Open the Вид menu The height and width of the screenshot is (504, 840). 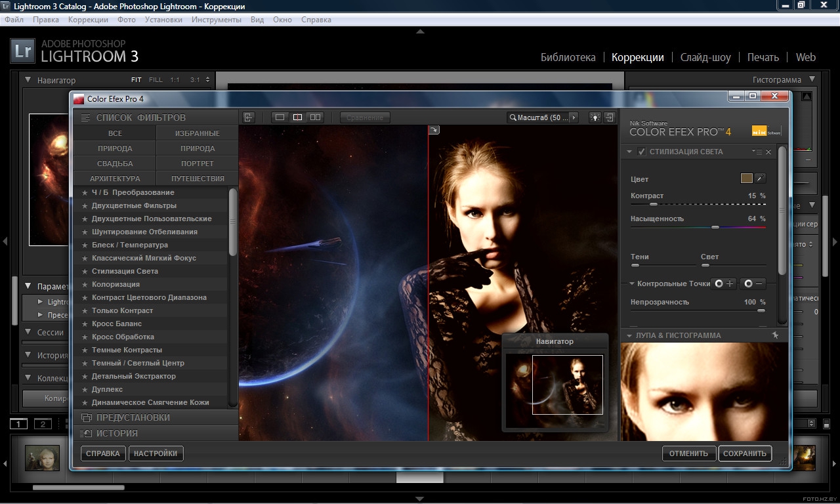point(257,20)
